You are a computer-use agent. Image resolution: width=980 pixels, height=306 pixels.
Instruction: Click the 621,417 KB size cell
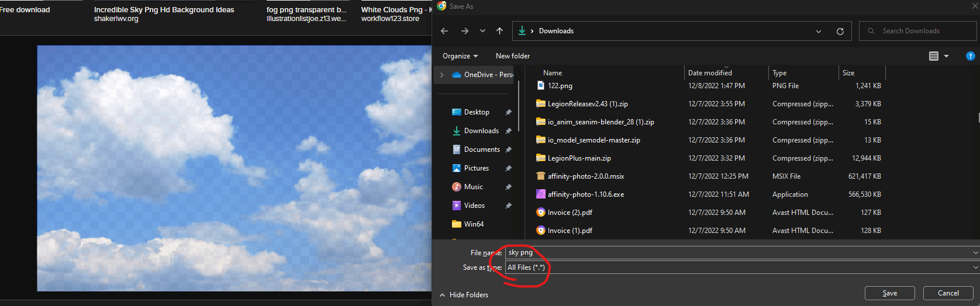(865, 176)
